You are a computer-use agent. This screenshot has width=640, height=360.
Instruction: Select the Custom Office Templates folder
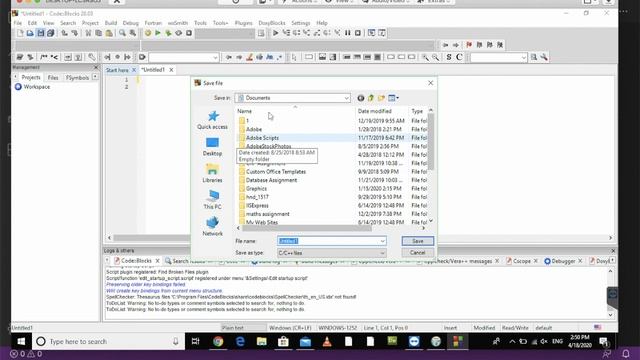276,172
